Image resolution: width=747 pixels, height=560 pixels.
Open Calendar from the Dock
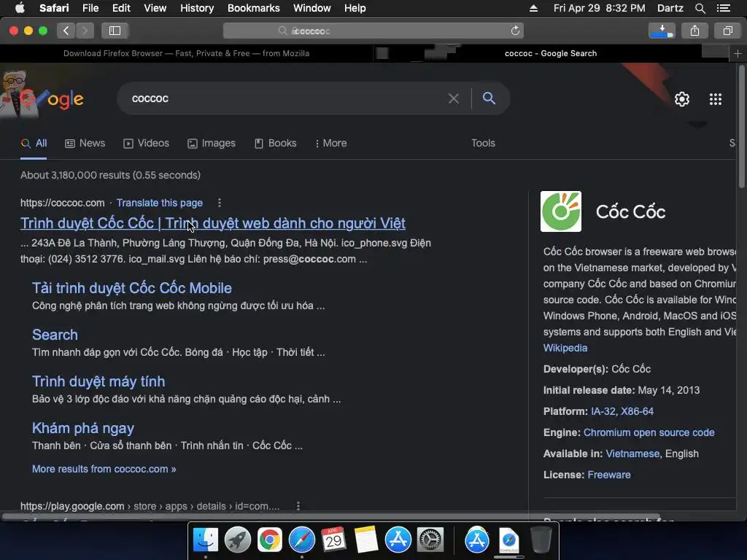tap(333, 539)
